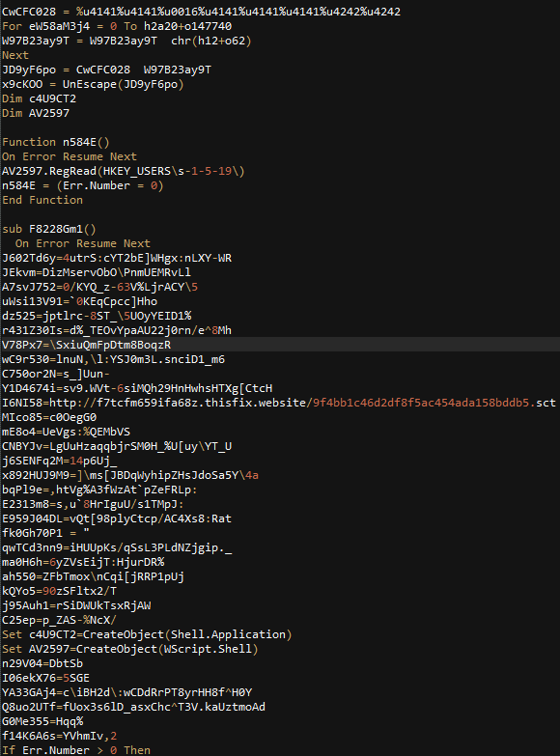The image size is (560, 756).
Task: Click the line starting with mE8o4
Action: click(x=66, y=432)
